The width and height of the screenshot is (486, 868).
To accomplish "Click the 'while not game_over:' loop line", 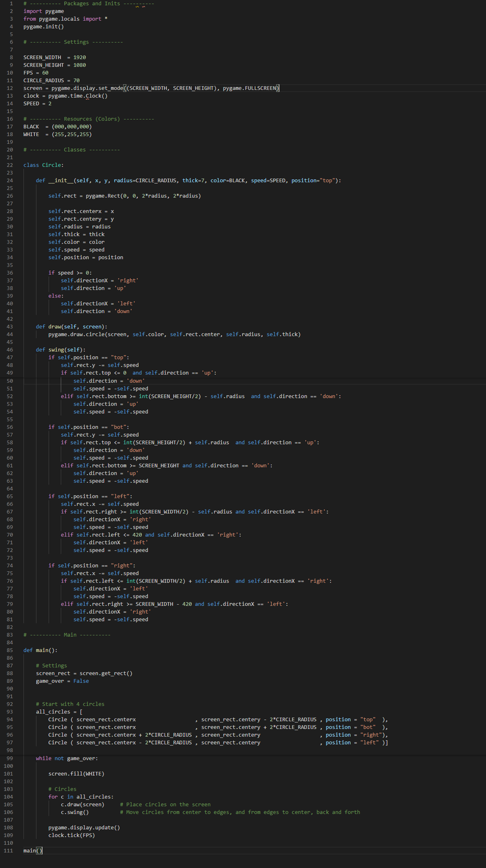I will (x=67, y=758).
